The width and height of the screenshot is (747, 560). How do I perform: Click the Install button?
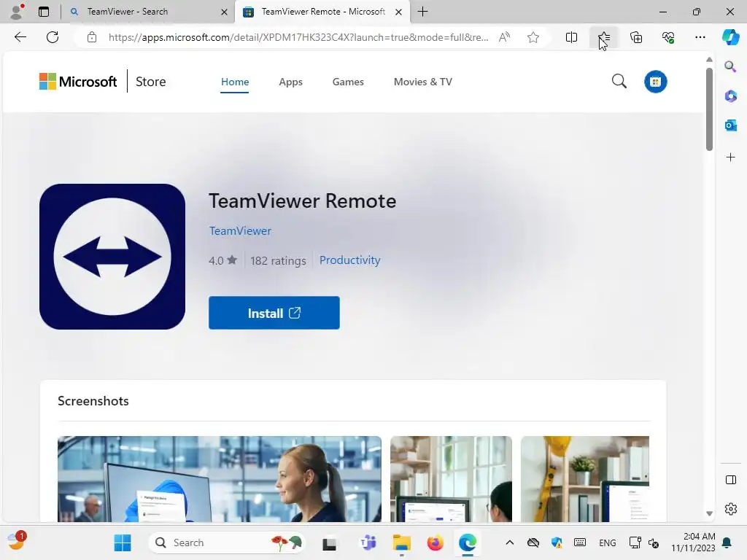274,313
